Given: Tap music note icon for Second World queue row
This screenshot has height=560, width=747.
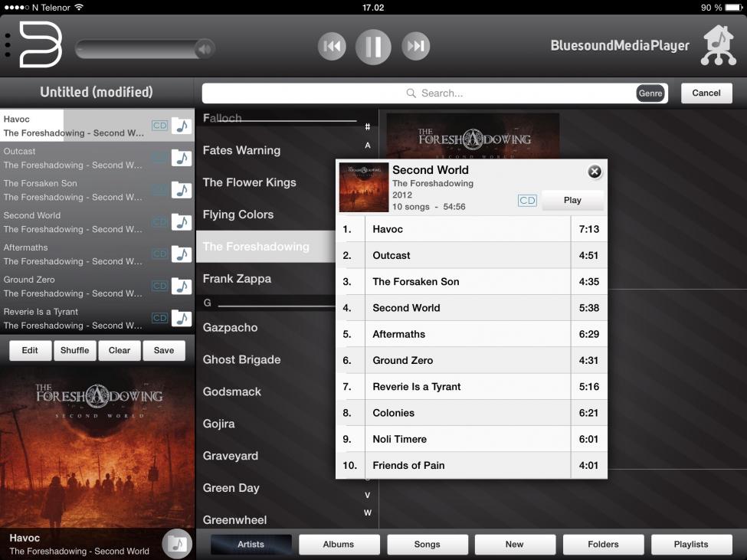Looking at the screenshot, I should [x=182, y=222].
